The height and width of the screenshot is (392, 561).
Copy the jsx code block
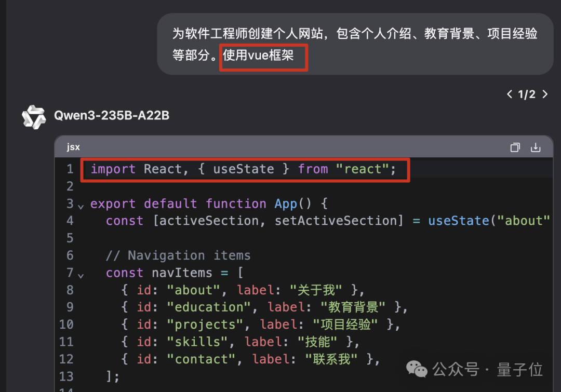pos(515,147)
